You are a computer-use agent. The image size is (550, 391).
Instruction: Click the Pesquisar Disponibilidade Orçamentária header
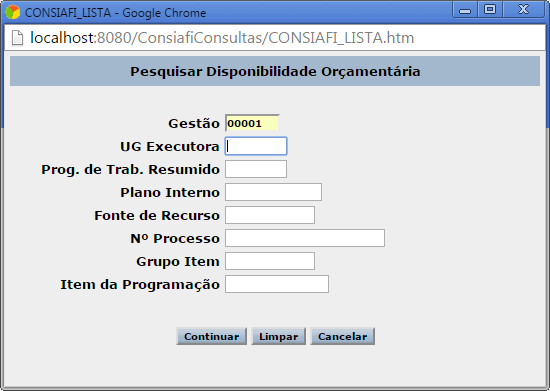[275, 71]
